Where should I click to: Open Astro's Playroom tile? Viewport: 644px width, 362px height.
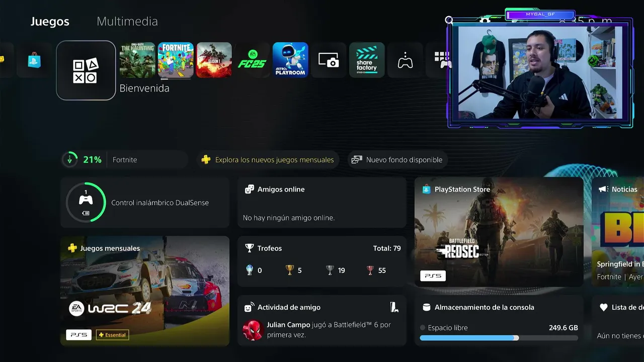[x=290, y=60]
